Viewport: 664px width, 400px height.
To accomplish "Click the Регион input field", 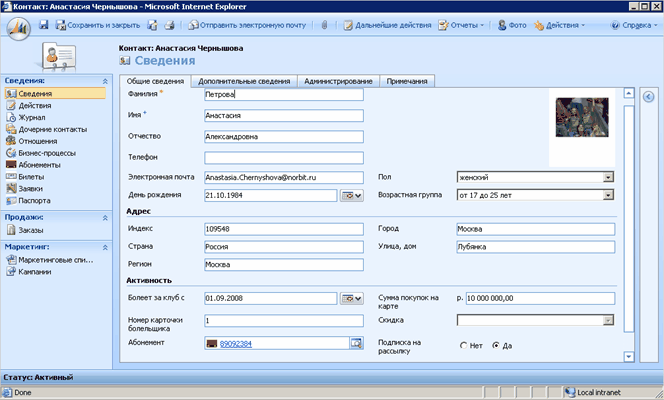I will pyautogui.click(x=284, y=265).
